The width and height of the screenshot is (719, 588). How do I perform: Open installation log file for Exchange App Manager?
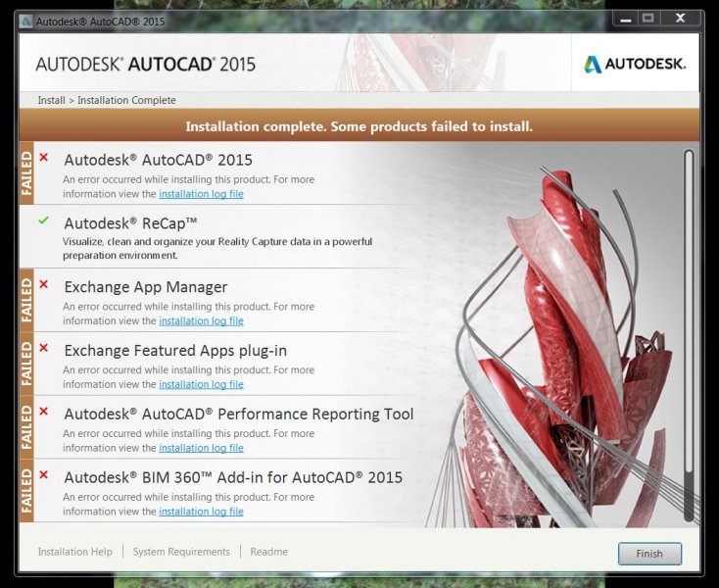click(201, 321)
